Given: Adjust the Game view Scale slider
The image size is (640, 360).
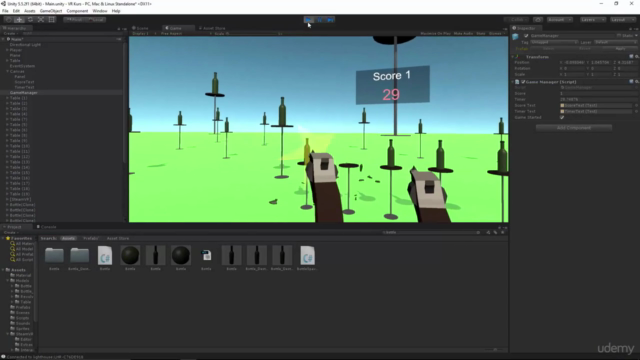Looking at the screenshot, I should point(253,33).
